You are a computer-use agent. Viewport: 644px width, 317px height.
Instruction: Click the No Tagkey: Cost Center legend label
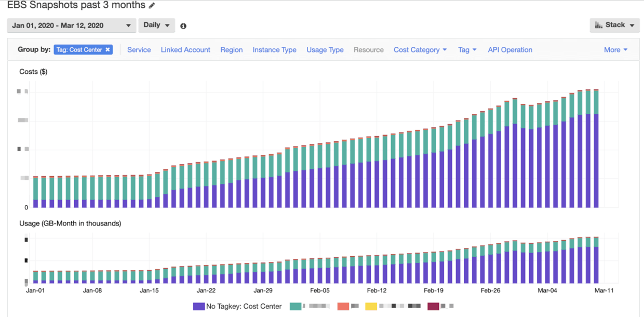pos(244,307)
